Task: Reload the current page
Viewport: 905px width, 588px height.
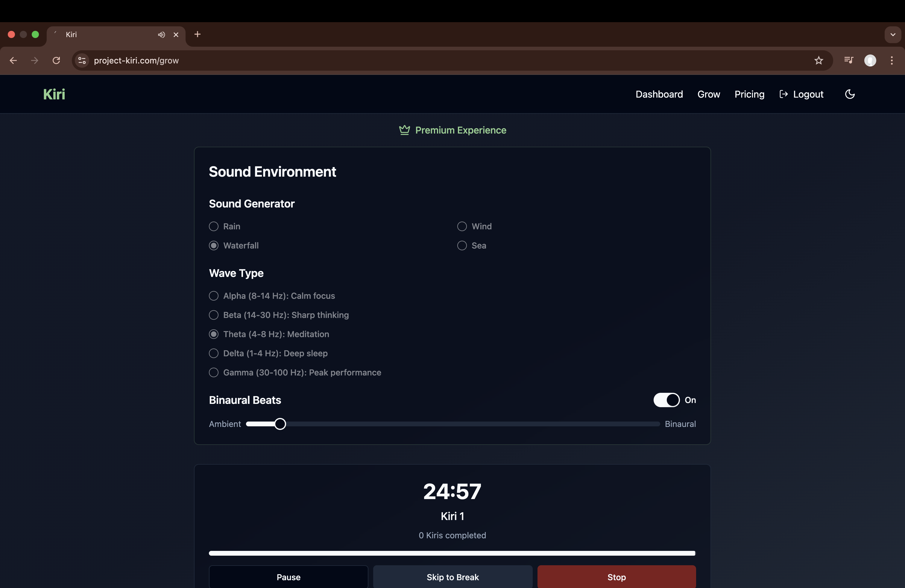Action: [56, 60]
